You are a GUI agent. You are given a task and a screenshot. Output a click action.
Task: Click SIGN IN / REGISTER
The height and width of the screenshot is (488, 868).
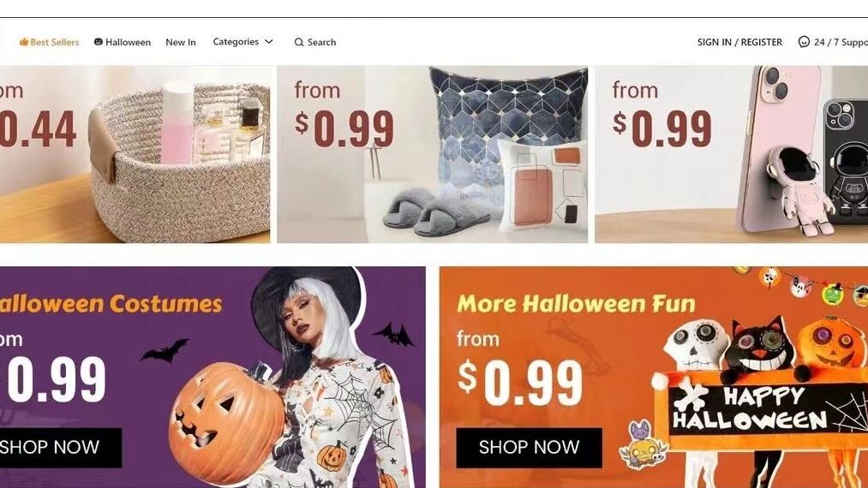739,42
